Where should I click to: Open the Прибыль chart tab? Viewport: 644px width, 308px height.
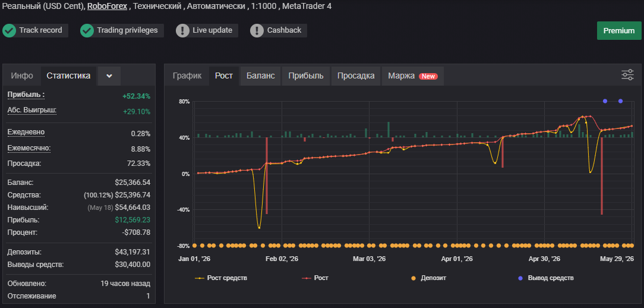point(306,76)
